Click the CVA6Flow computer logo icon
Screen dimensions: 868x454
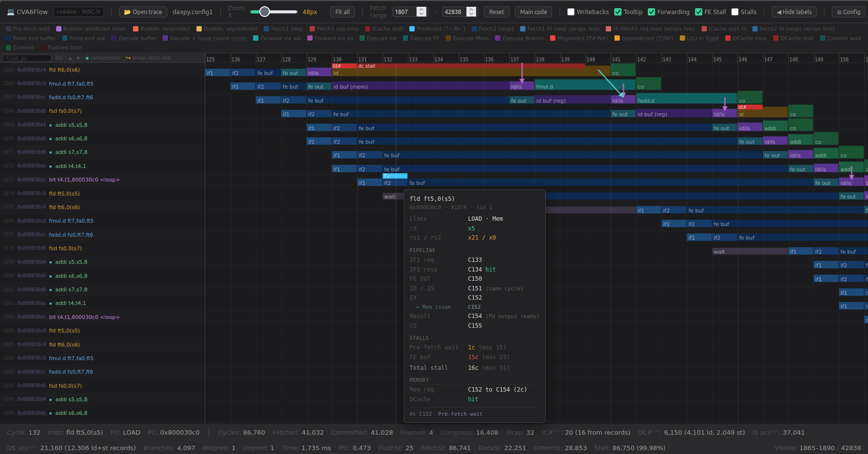[x=10, y=12]
